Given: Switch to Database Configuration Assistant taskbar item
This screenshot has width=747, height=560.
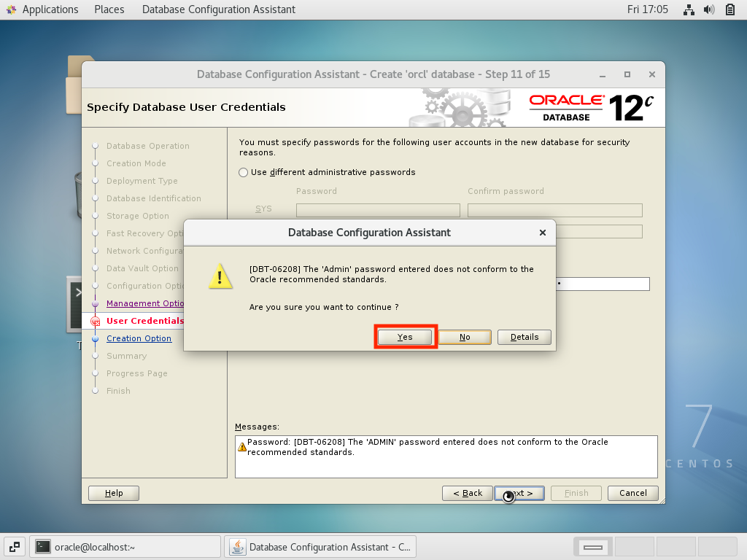Looking at the screenshot, I should click(321, 547).
